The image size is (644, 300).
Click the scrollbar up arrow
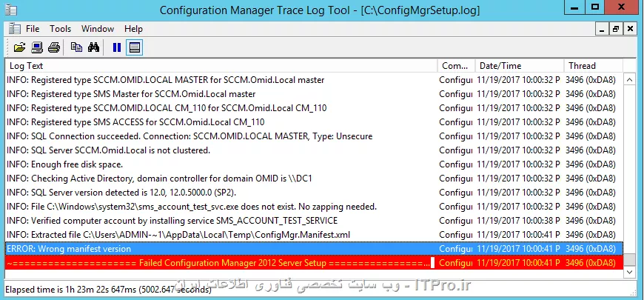click(630, 80)
